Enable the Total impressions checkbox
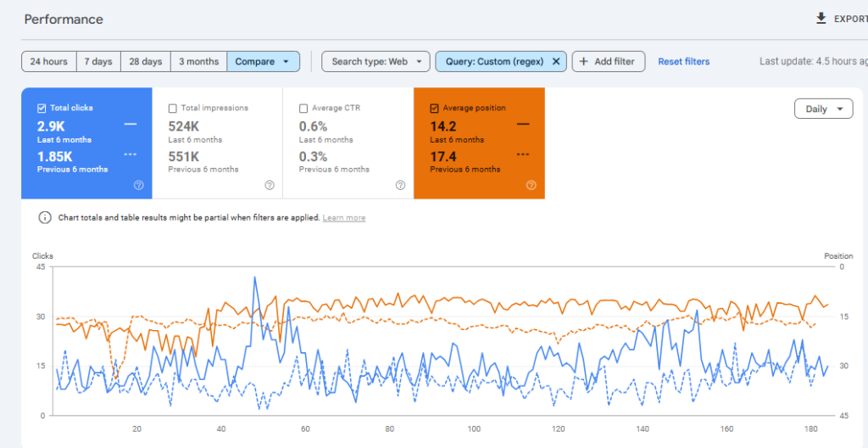 click(x=173, y=109)
